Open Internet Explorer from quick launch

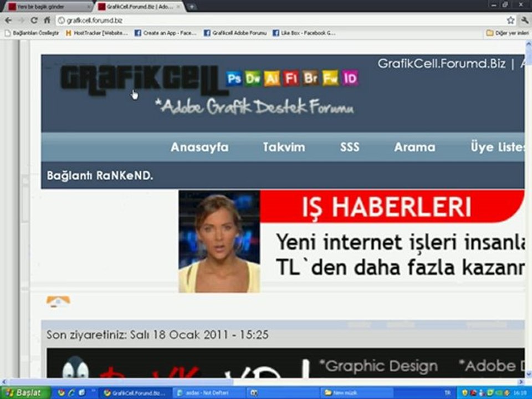[x=71, y=393]
